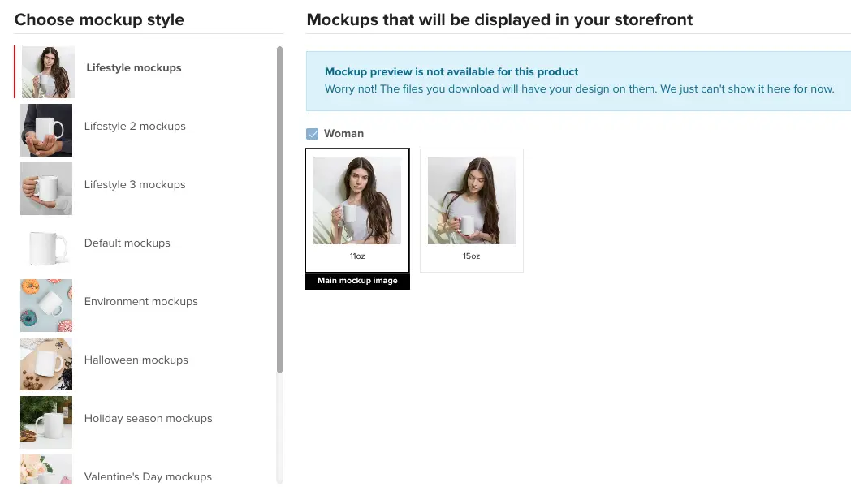Select the Lifestyle mockups thumbnail image
The image size is (851, 504).
[48, 72]
